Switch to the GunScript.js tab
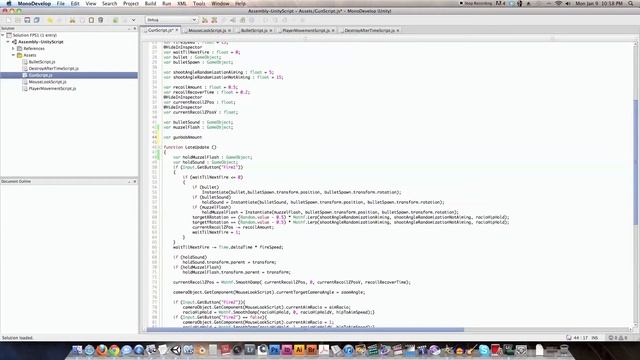The image size is (640, 360). (x=160, y=30)
